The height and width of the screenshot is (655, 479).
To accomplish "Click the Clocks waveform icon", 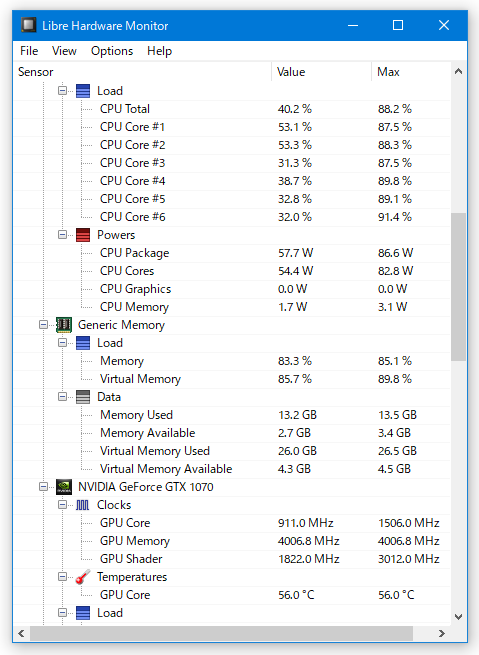I will pos(83,505).
